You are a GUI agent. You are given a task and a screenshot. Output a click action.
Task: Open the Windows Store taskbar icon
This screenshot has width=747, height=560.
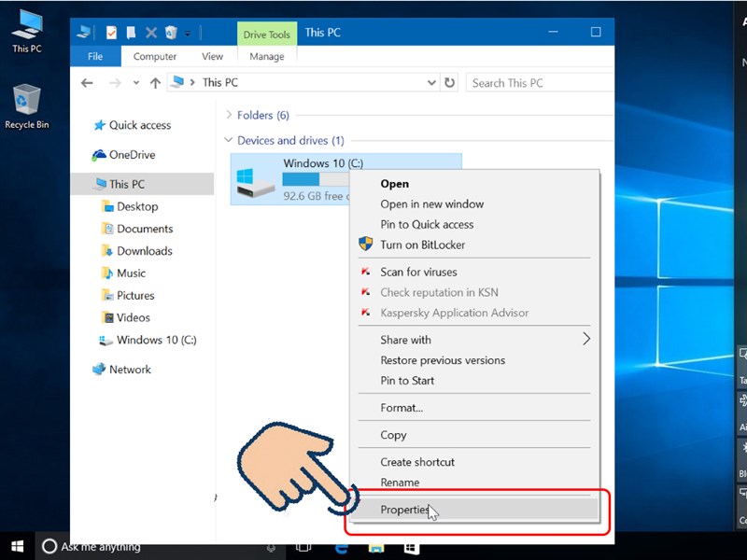[412, 547]
